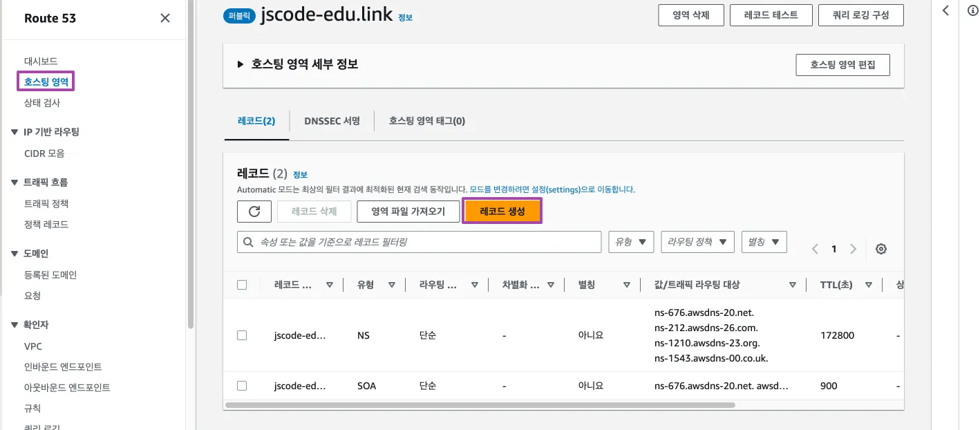Sort by the 라우팅 column arrow

pos(475,285)
